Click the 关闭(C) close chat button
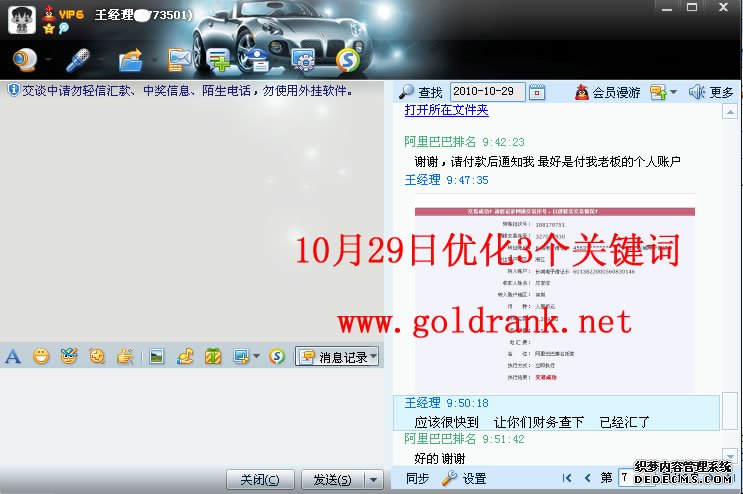Screen dimensions: 743x494 pyautogui.click(x=260, y=480)
